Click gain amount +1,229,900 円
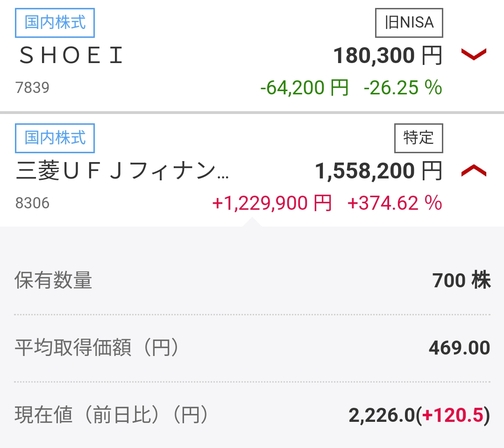 272,203
